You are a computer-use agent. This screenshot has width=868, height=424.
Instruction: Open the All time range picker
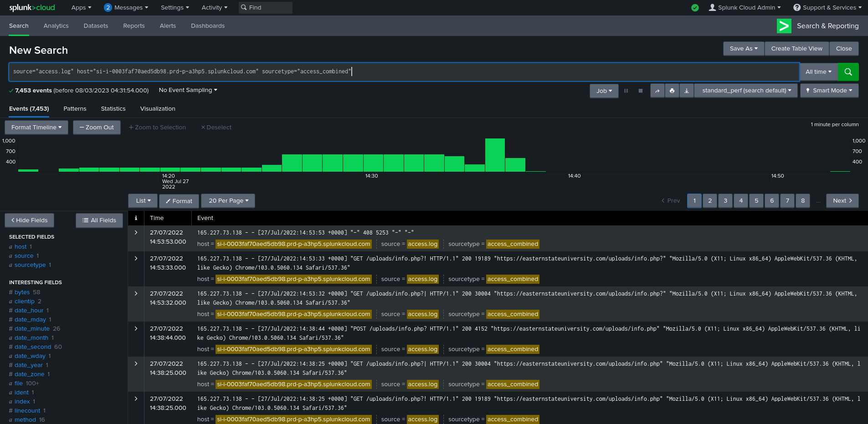pos(818,72)
